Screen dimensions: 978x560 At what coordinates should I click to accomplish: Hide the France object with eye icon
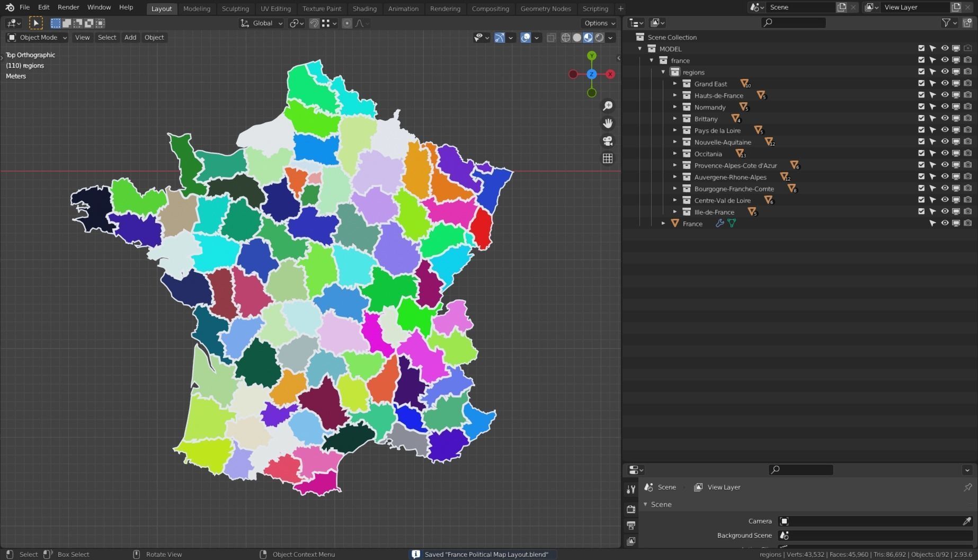[x=945, y=224]
